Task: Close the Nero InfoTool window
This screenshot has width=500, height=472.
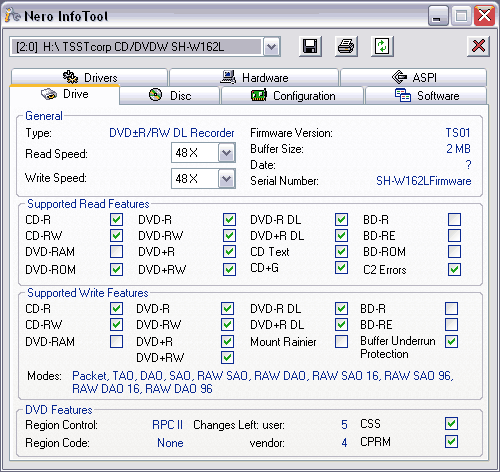Action: (484, 15)
